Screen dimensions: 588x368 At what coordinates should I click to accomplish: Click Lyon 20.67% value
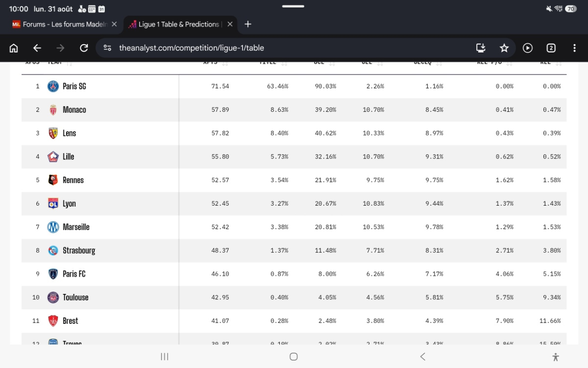325,204
